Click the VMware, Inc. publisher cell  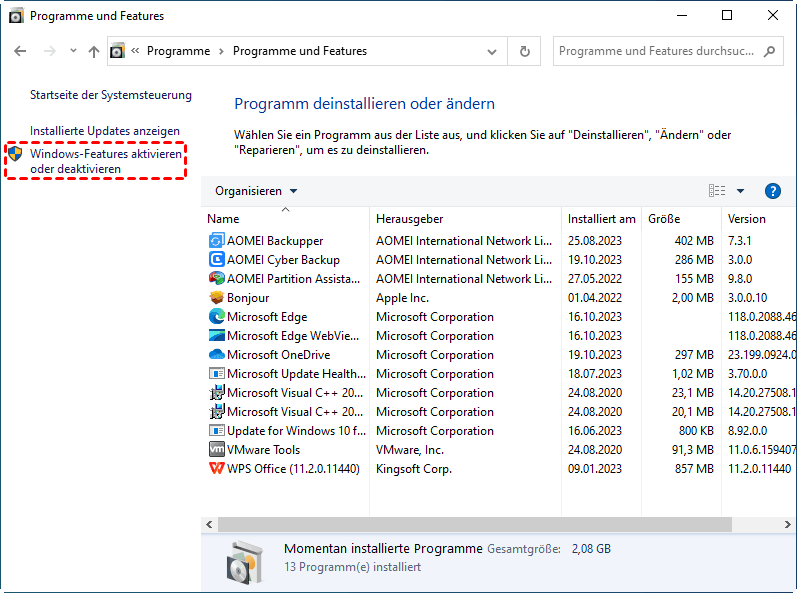click(x=410, y=450)
